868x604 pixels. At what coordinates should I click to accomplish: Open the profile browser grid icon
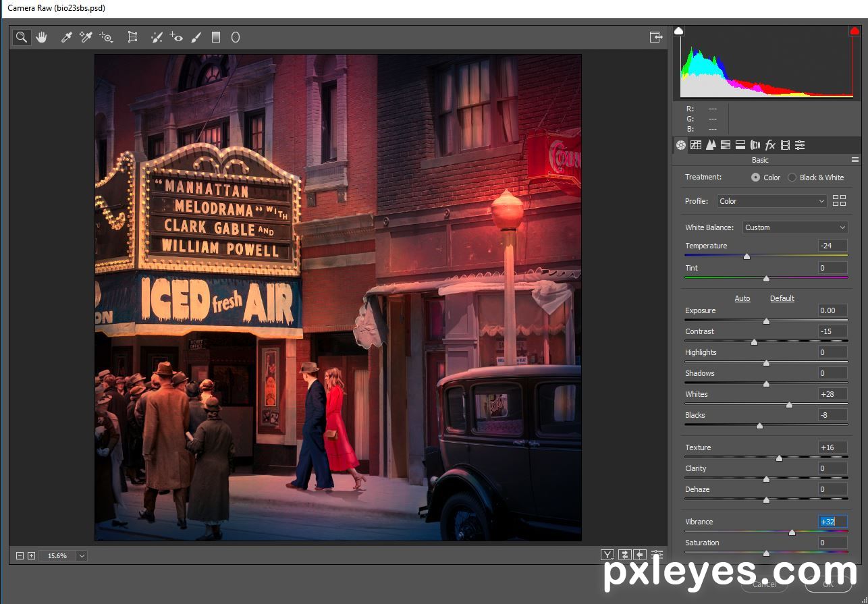840,200
